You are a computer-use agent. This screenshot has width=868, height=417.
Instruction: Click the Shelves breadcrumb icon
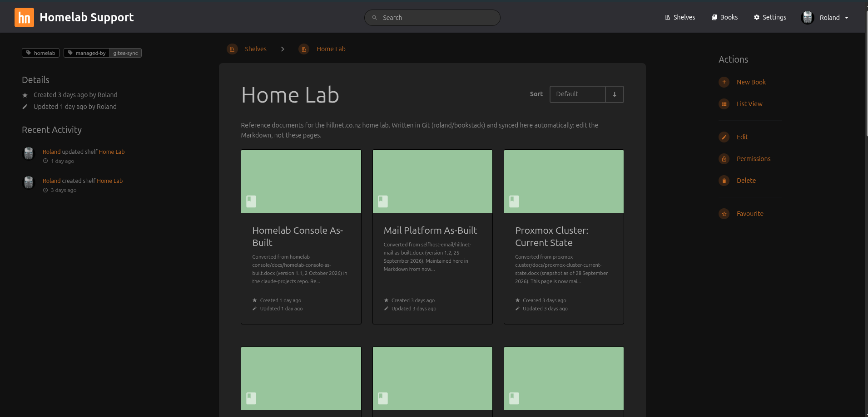coord(232,49)
